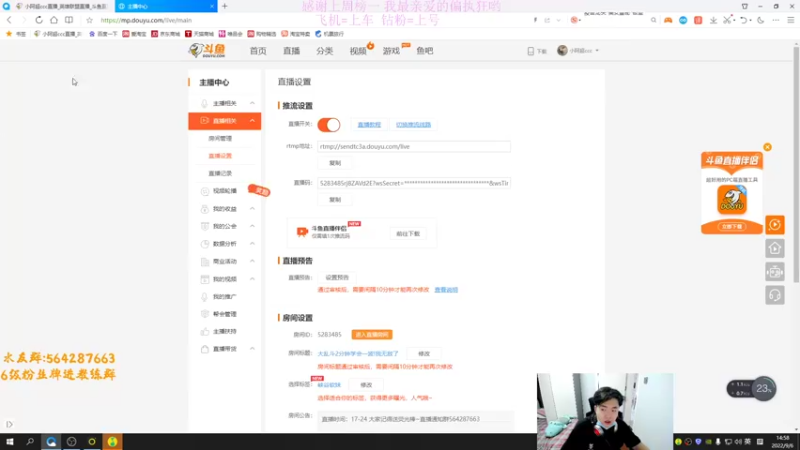Click 修改 next to the room title
This screenshot has width=800, height=450.
click(424, 354)
